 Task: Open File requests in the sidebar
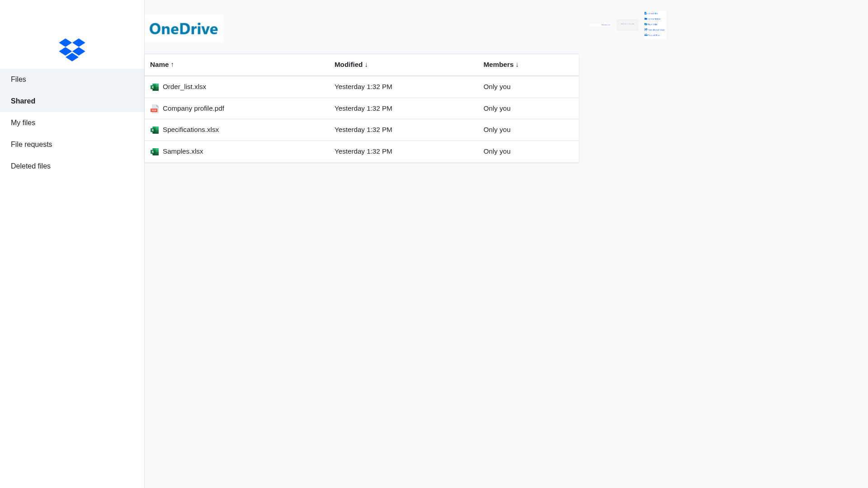click(72, 145)
